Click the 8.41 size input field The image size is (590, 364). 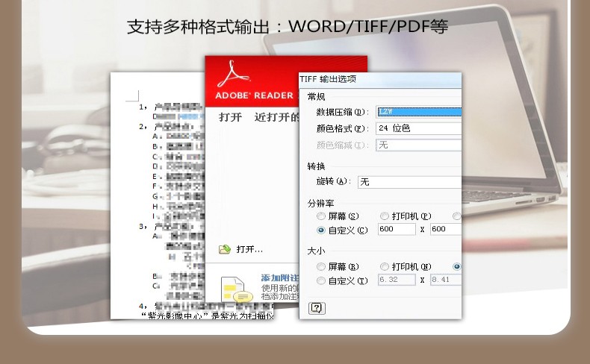click(446, 280)
